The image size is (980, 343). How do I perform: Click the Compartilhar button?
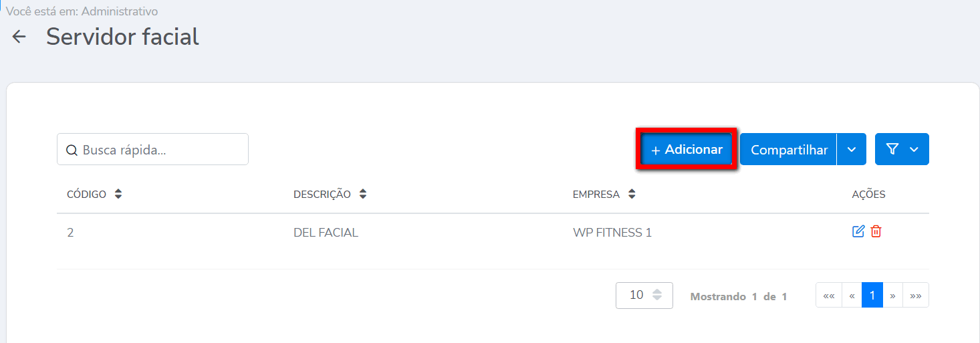[x=789, y=150]
